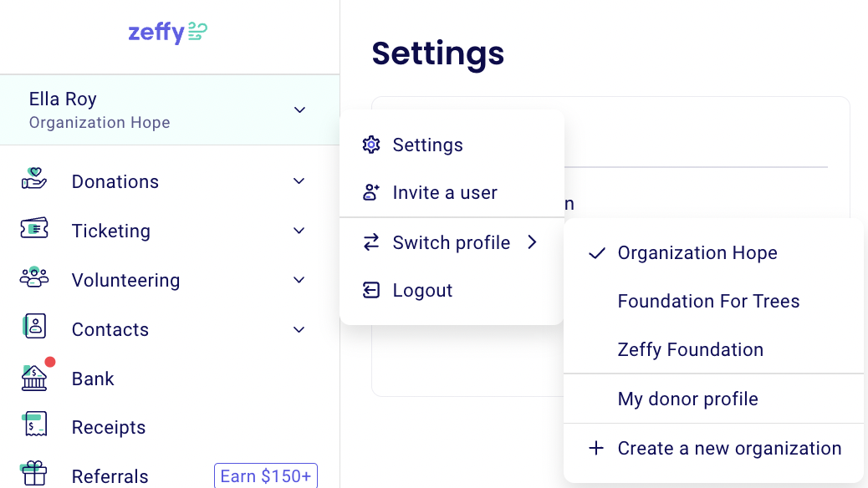Screen dimensions: 868x488
Task: Click the Earn $150+ button
Action: point(266,475)
